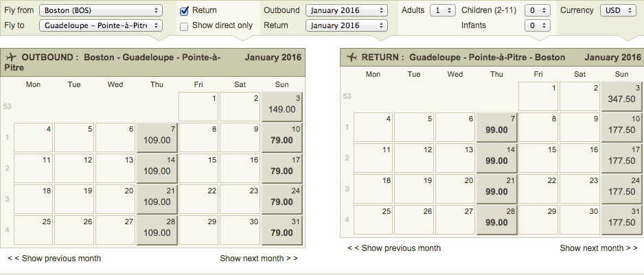The image size is (644, 275).
Task: Show next month for outbound calendar
Action: [259, 258]
